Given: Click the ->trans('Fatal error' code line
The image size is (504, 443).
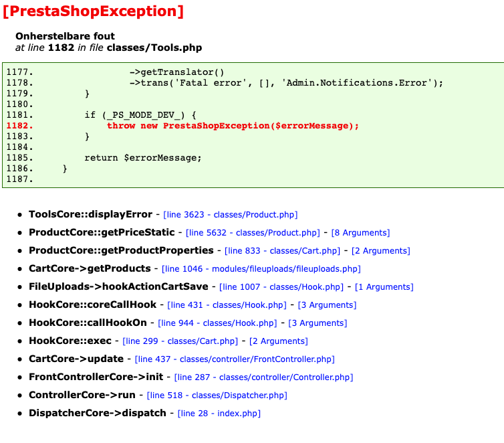Looking at the screenshot, I should (x=286, y=83).
